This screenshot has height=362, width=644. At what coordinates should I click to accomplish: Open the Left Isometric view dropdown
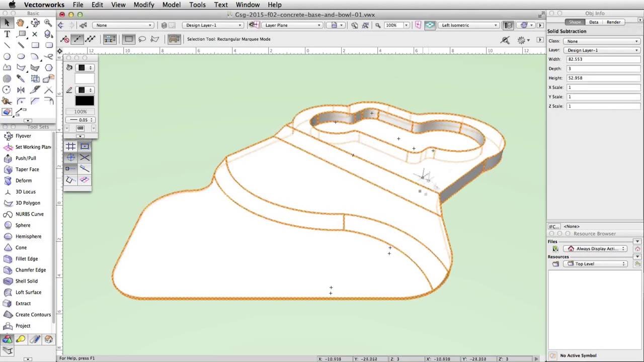tap(469, 25)
